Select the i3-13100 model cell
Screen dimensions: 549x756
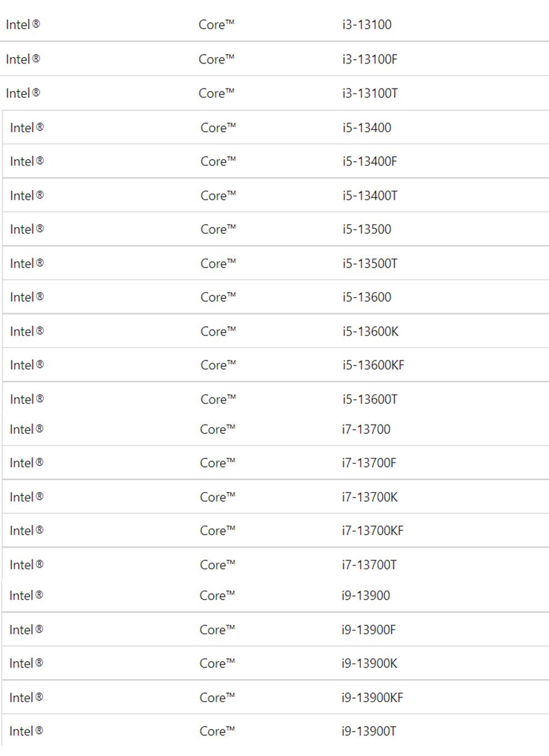(367, 25)
